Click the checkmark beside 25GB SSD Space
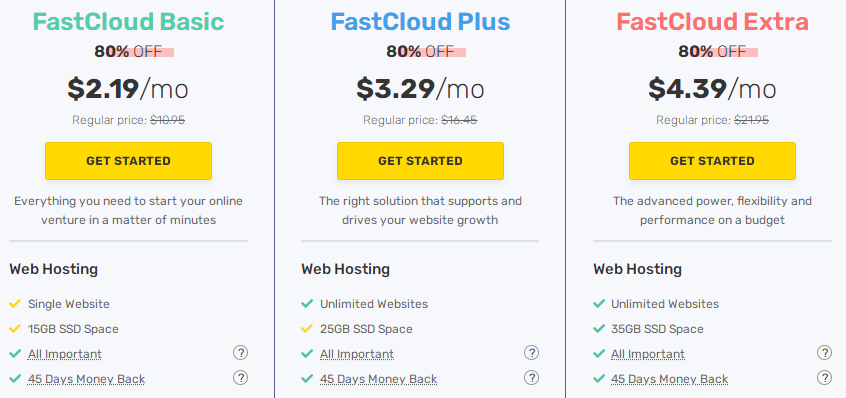This screenshot has width=846, height=398. (x=307, y=328)
